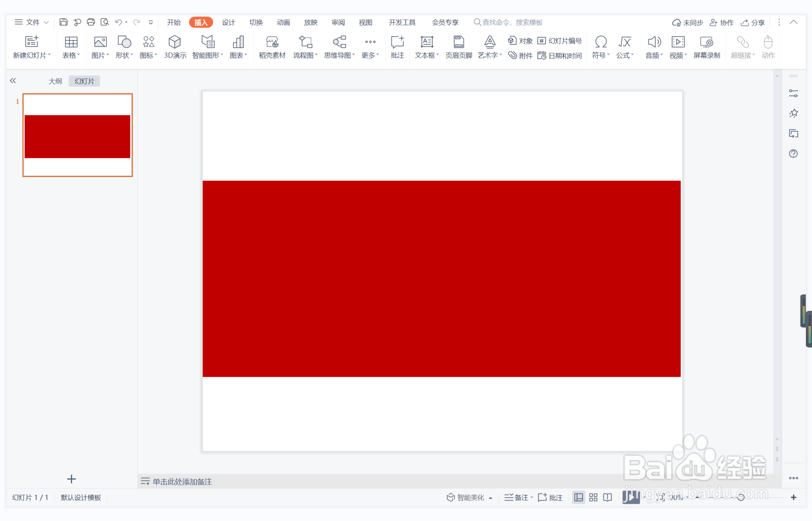Insert object (对象)
The width and height of the screenshot is (812, 521).
click(x=520, y=41)
